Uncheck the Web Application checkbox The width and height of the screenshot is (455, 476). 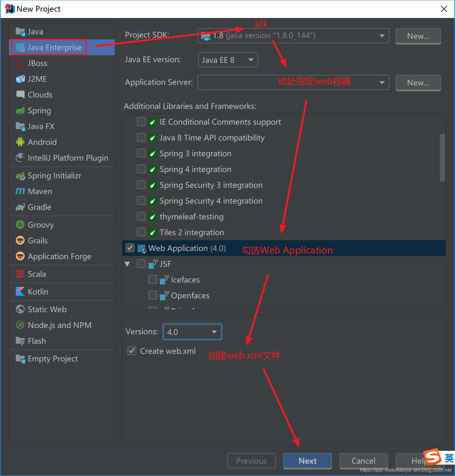tap(130, 248)
